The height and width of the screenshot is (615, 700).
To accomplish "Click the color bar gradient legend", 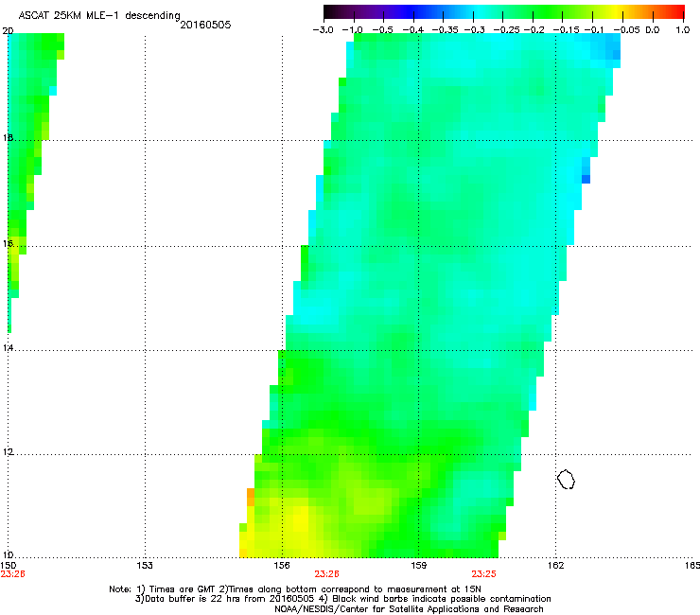I will coord(503,12).
